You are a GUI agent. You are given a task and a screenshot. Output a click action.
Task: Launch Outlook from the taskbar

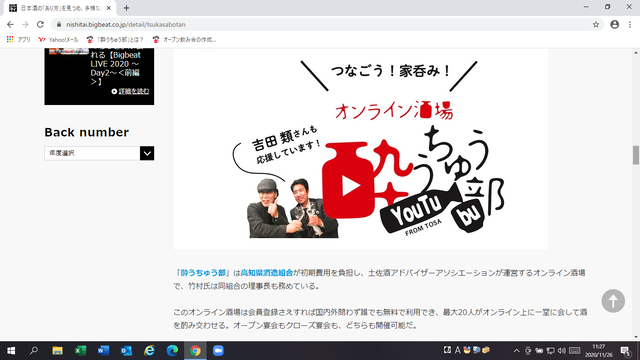point(126,351)
